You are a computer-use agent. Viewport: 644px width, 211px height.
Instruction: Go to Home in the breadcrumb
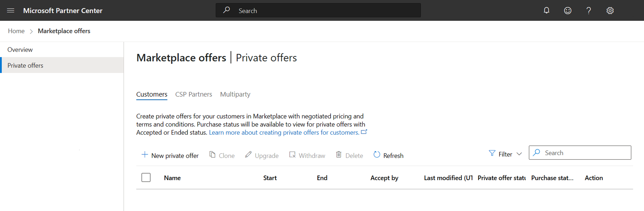16,31
